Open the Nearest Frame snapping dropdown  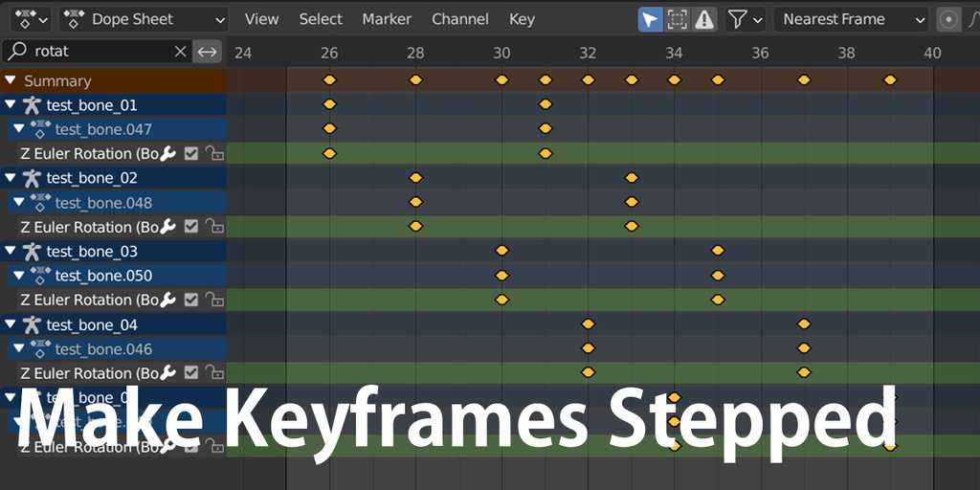(851, 19)
